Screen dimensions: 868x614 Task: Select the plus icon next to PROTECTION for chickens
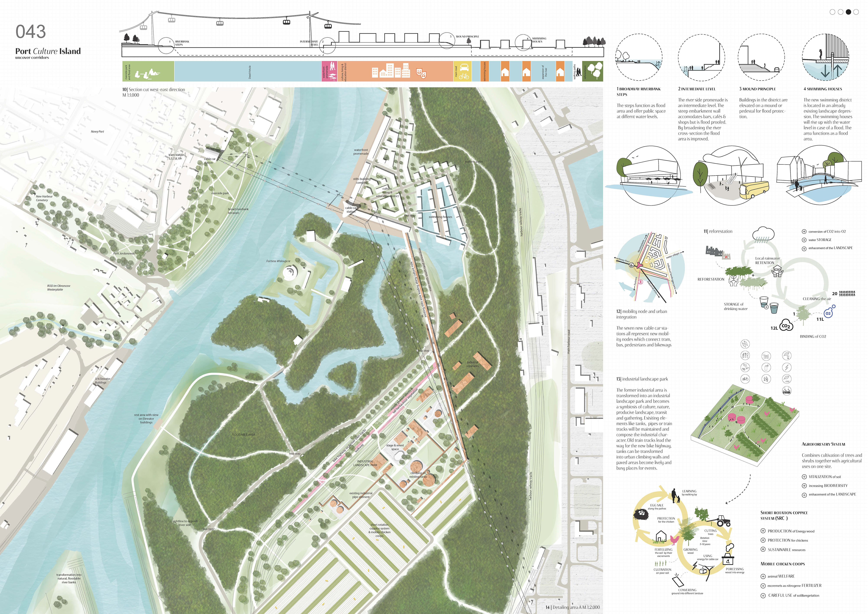tap(763, 540)
